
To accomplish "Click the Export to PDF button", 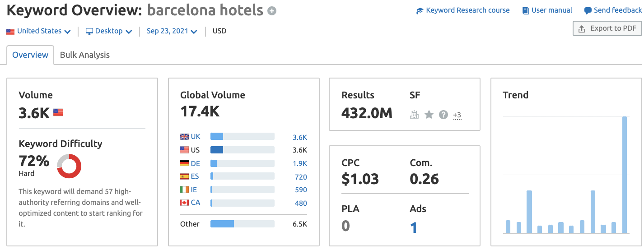I will click(x=607, y=28).
